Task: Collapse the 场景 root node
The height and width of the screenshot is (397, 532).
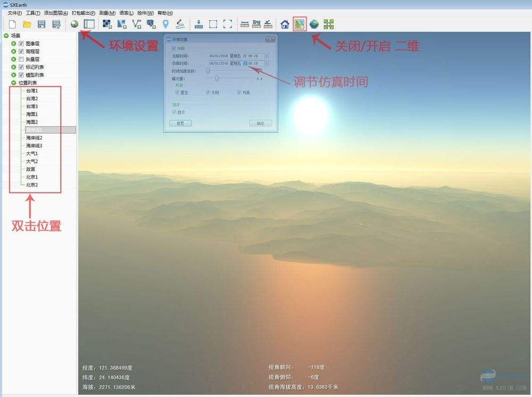Action: point(6,36)
